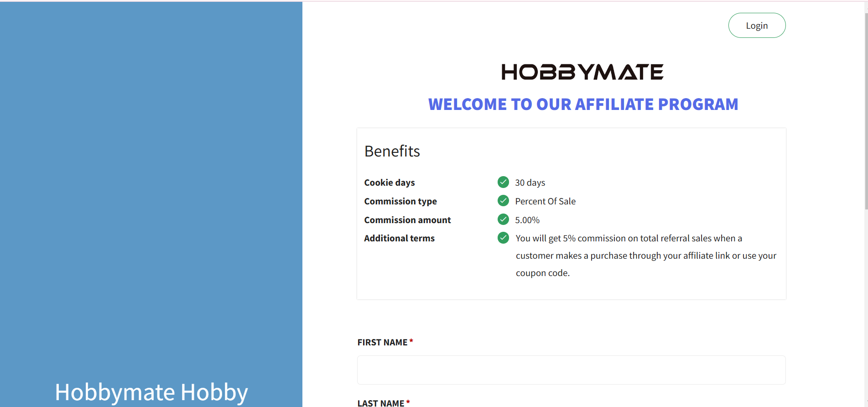Click the 'Hobbymate Hobby' text in blue panel

151,392
